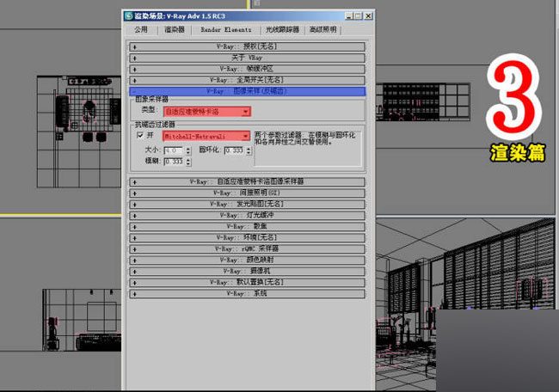
Task: Toggle the 开 antialiasing filter checkbox
Action: (140, 135)
